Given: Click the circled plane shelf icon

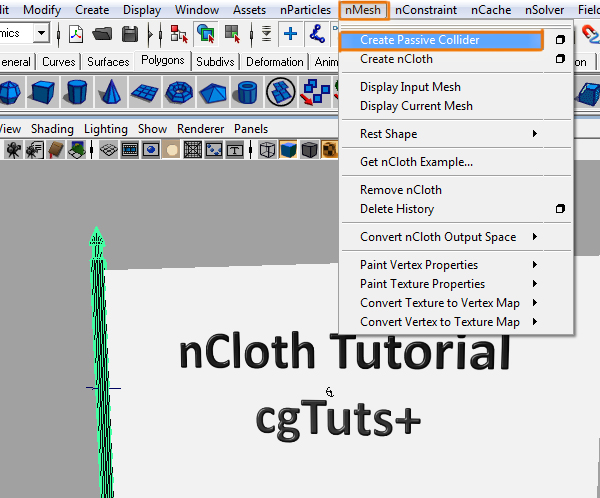Looking at the screenshot, I should (x=281, y=92).
